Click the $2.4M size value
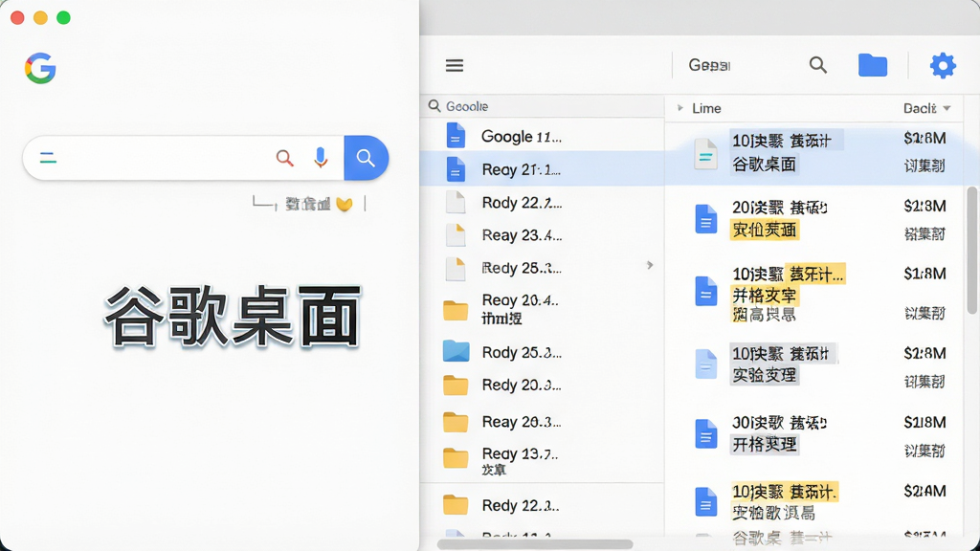Image resolution: width=980 pixels, height=551 pixels. (925, 491)
